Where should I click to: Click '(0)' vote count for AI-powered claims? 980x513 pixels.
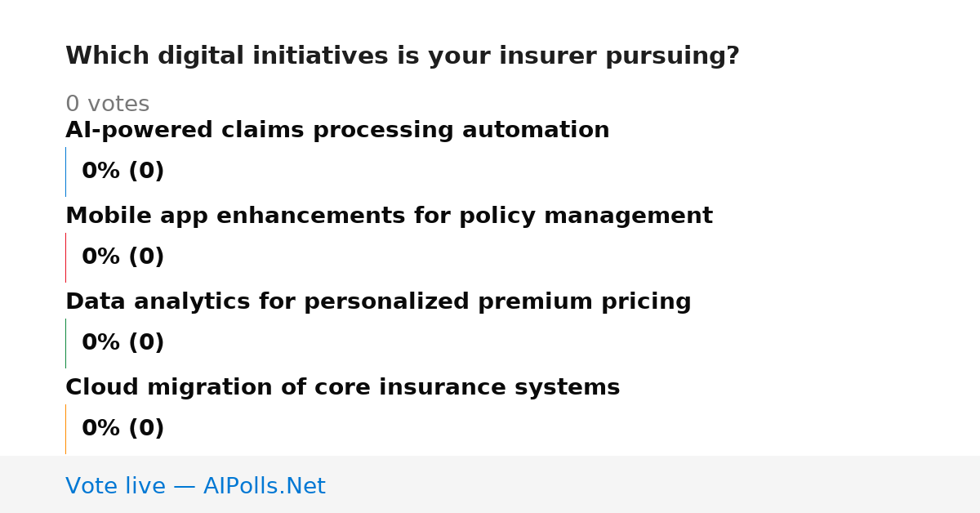point(146,172)
